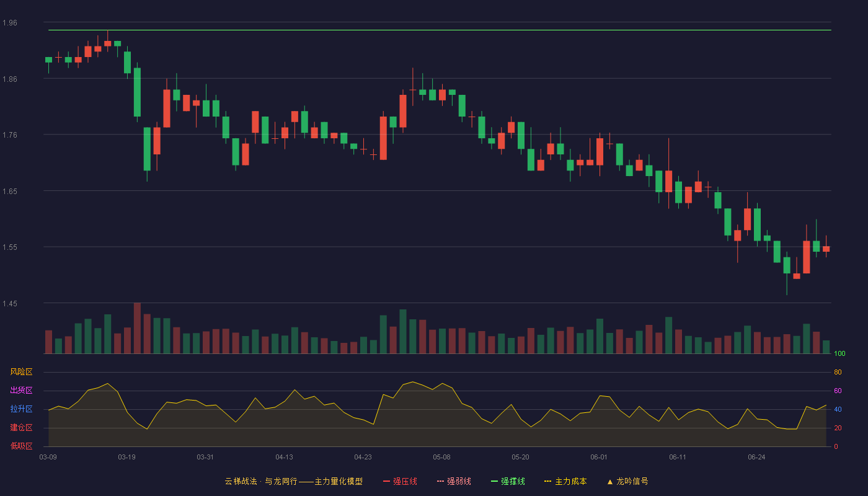Click the 04-23 date label
The image size is (868, 496).
tap(363, 457)
